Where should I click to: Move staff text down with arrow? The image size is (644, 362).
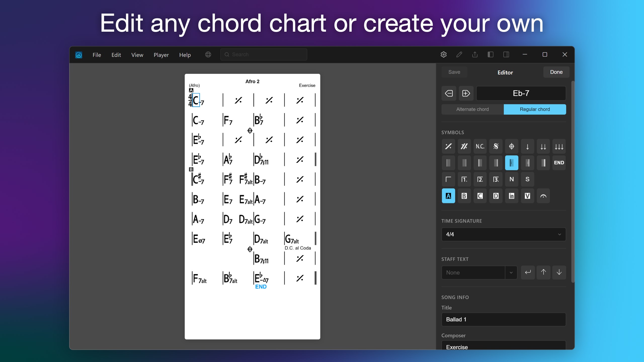[559, 272]
